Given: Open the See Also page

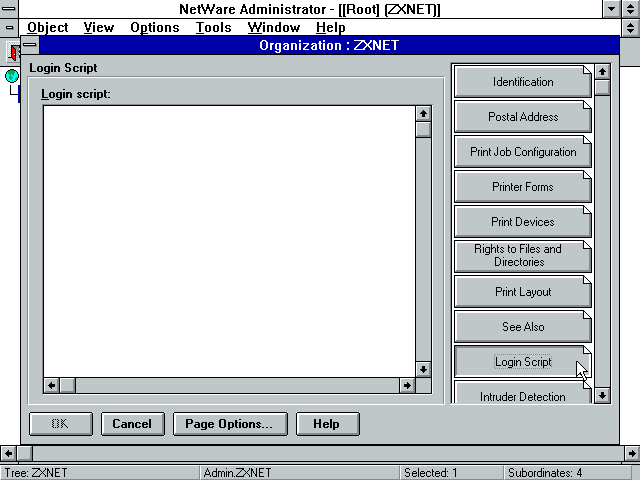Looking at the screenshot, I should click(x=522, y=327).
